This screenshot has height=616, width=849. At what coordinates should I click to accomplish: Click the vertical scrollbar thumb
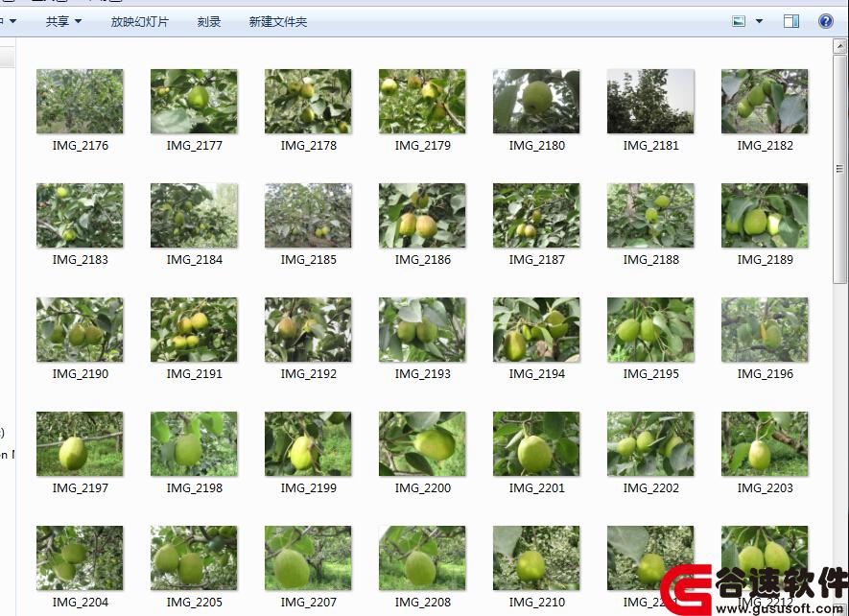coord(839,168)
